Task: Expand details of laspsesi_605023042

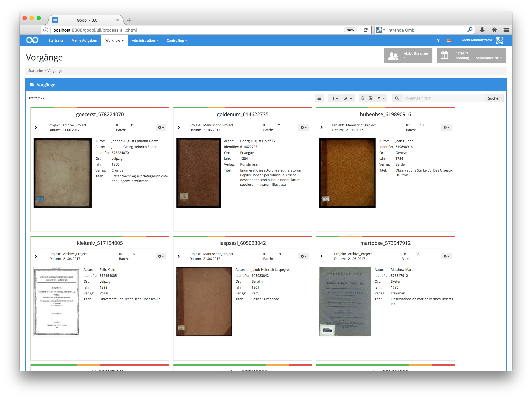Action: click(179, 256)
